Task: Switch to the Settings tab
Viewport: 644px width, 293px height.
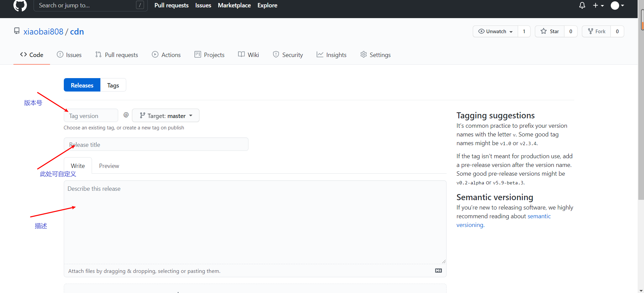Action: pyautogui.click(x=375, y=55)
